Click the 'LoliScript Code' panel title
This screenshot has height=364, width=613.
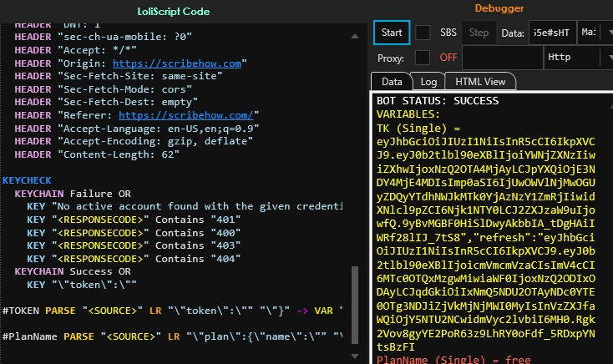pyautogui.click(x=174, y=12)
